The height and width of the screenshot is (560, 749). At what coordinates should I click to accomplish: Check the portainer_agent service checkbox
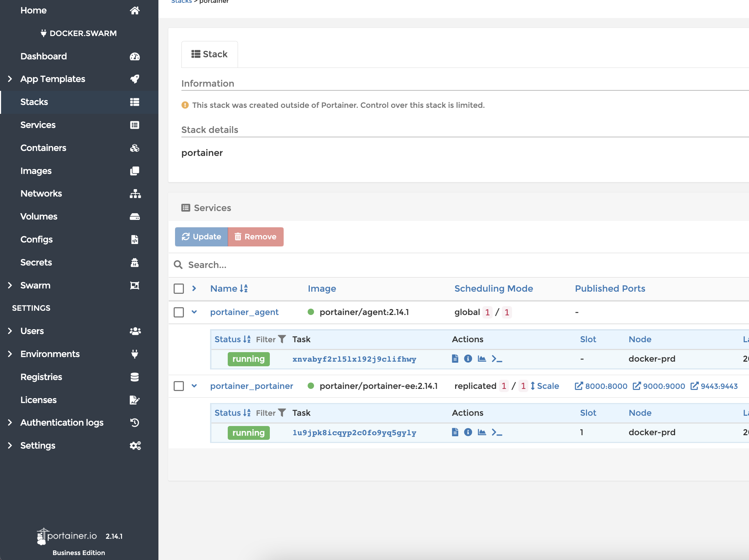point(179,312)
